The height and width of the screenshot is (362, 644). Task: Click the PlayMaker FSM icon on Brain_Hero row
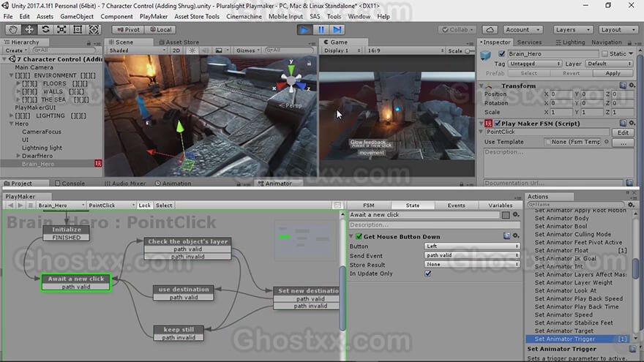pyautogui.click(x=98, y=163)
